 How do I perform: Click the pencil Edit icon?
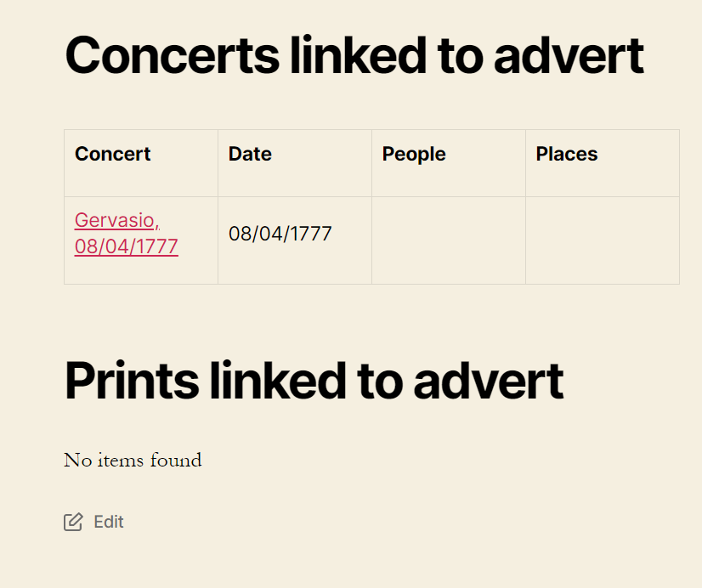73,522
